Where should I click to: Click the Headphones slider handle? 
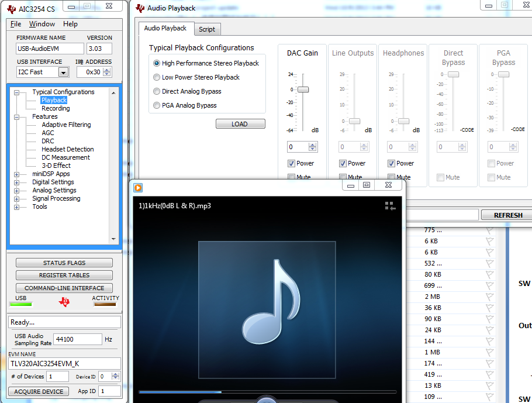(404, 121)
